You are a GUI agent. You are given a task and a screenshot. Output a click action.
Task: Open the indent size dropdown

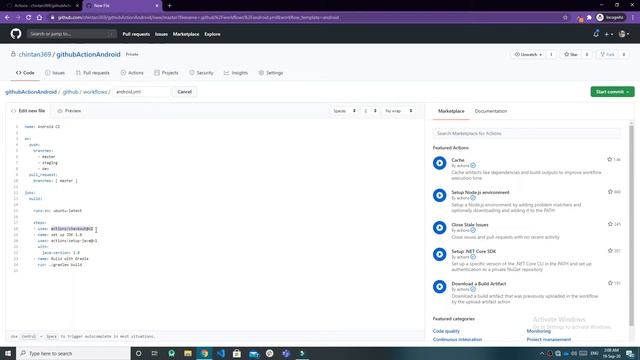click(x=370, y=111)
